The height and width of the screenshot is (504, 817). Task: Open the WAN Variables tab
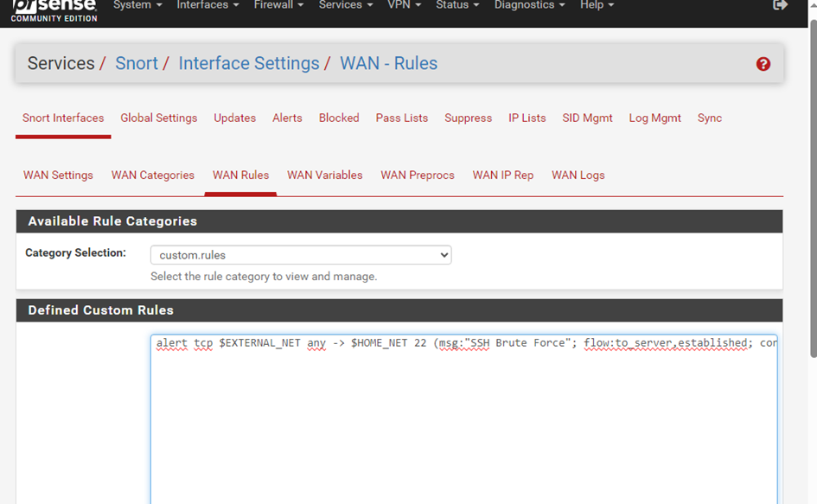pyautogui.click(x=324, y=175)
